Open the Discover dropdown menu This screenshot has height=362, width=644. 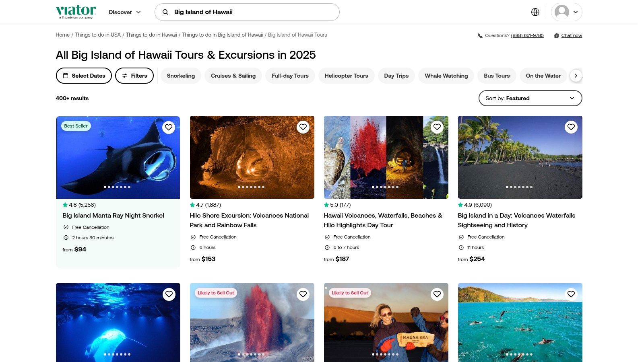(x=125, y=12)
